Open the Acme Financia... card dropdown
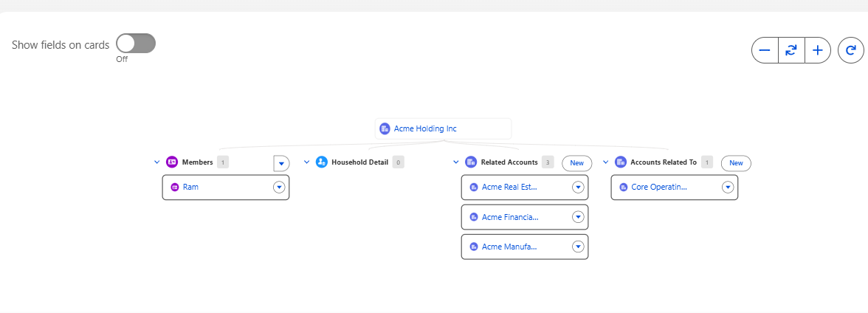This screenshot has height=313, width=868. click(578, 217)
